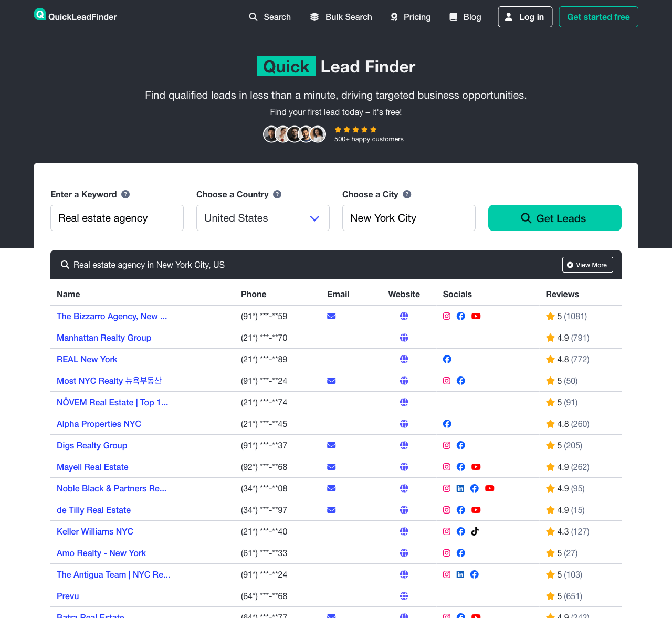The height and width of the screenshot is (618, 672).
Task: Open de Tilly Real Estate link
Action: point(93,510)
